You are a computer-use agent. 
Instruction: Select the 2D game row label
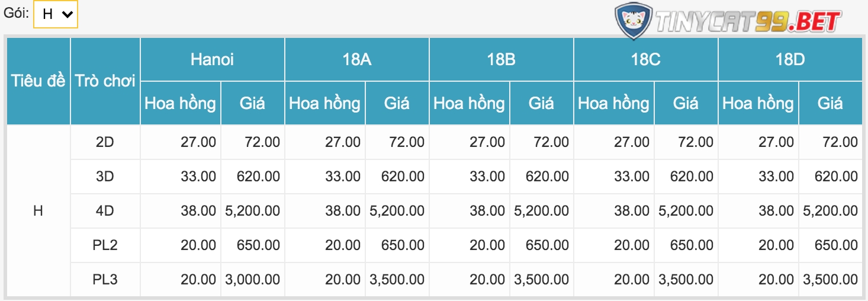[x=105, y=142]
